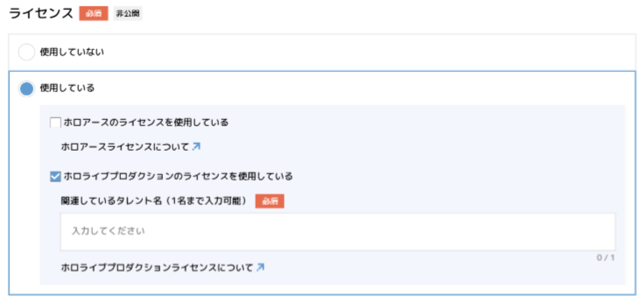The image size is (644, 302).
Task: Click the gray 非公開 badge
Action: 128,14
